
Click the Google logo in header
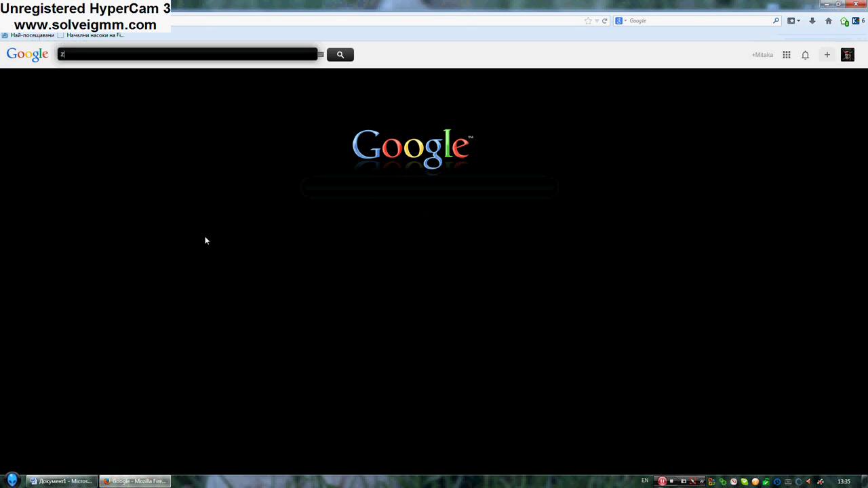[x=27, y=54]
